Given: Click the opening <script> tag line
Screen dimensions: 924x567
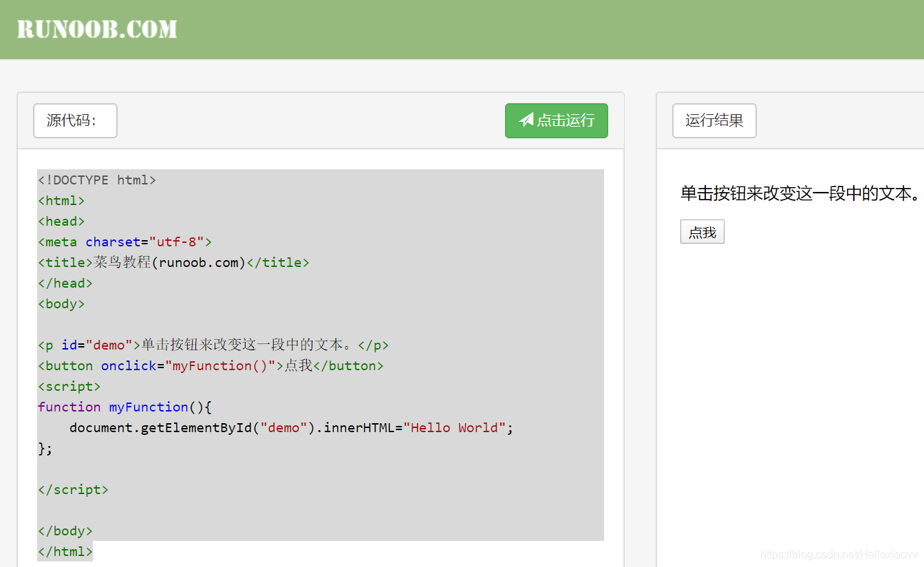Looking at the screenshot, I should [x=69, y=386].
